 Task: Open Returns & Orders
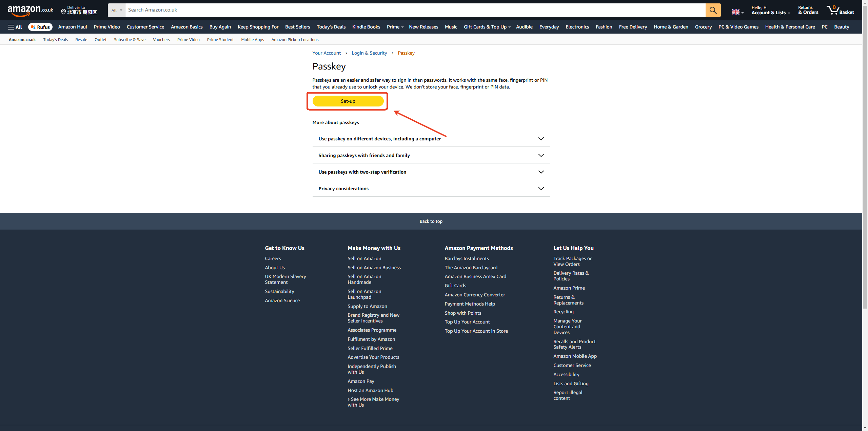pyautogui.click(x=808, y=10)
